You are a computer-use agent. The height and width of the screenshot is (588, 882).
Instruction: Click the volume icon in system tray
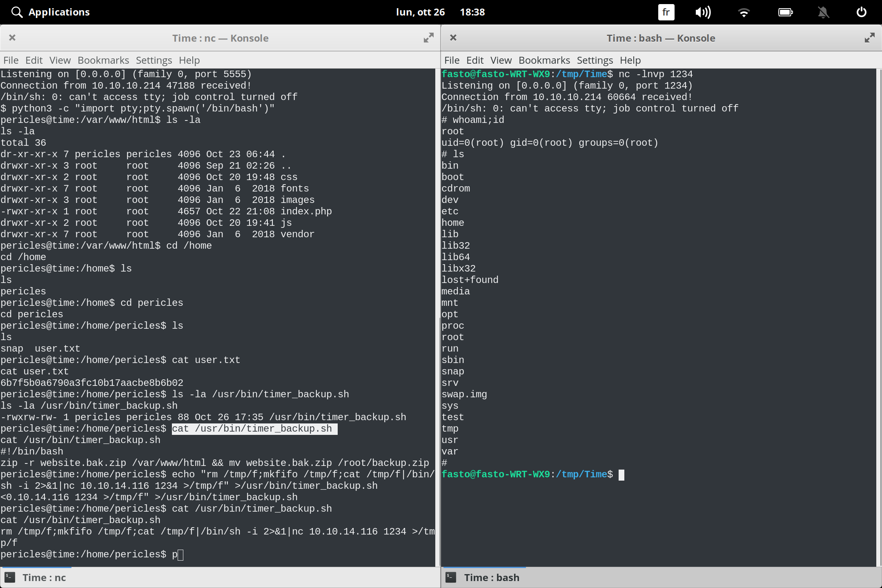703,12
